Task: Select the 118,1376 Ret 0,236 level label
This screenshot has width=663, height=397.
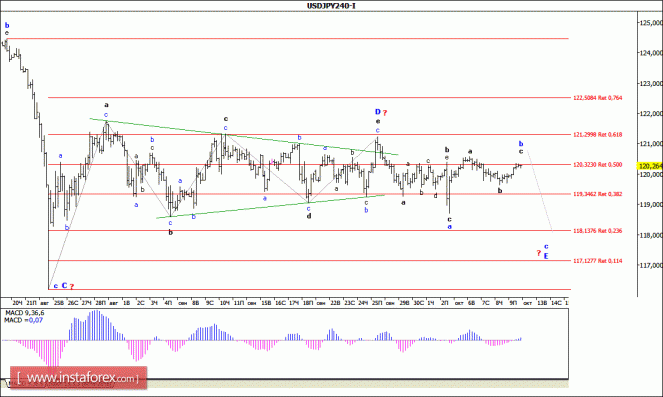Action: (597, 231)
